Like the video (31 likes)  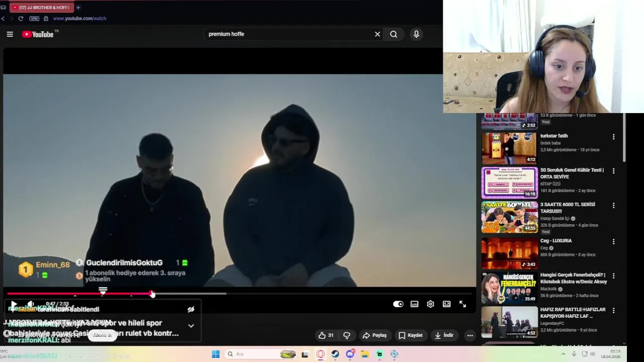[x=326, y=335]
